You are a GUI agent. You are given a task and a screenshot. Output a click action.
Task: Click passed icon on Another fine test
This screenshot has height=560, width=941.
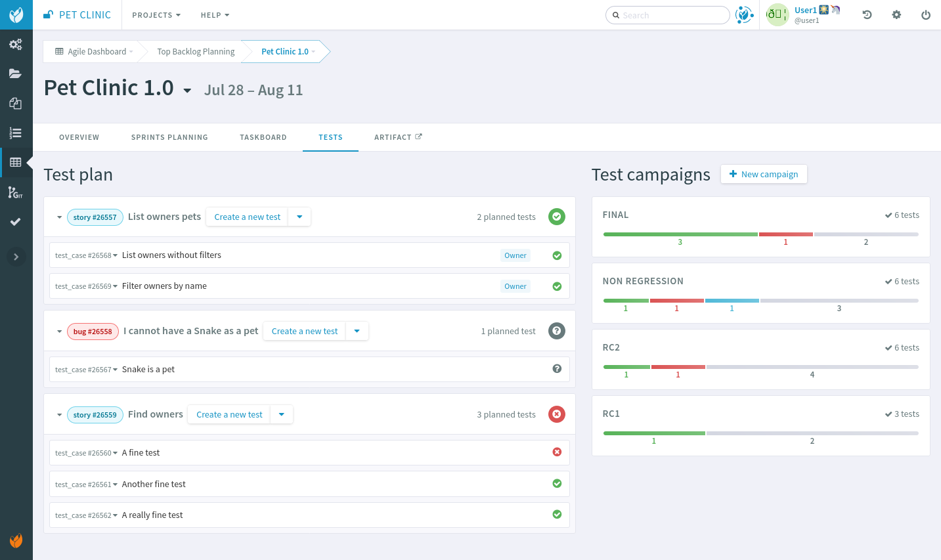[x=557, y=484]
